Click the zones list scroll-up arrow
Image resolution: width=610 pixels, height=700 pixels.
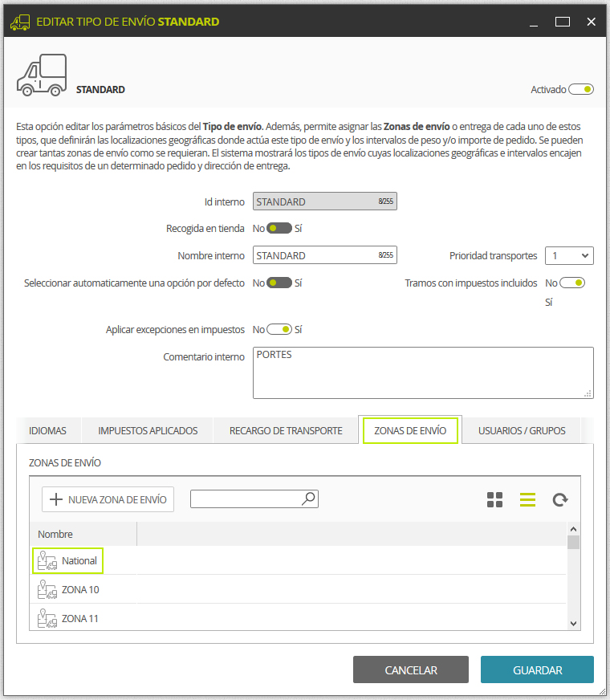[573, 529]
